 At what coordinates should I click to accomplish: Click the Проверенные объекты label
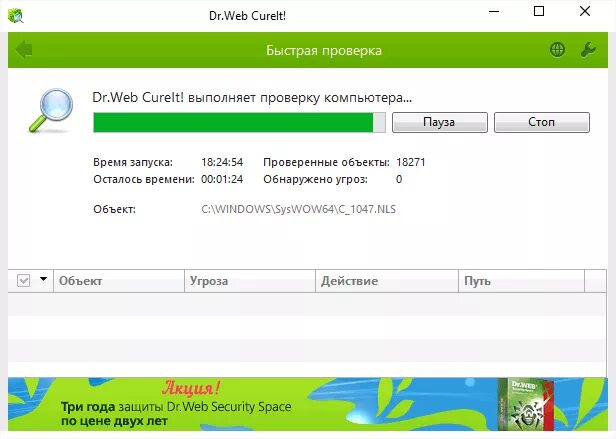point(326,162)
